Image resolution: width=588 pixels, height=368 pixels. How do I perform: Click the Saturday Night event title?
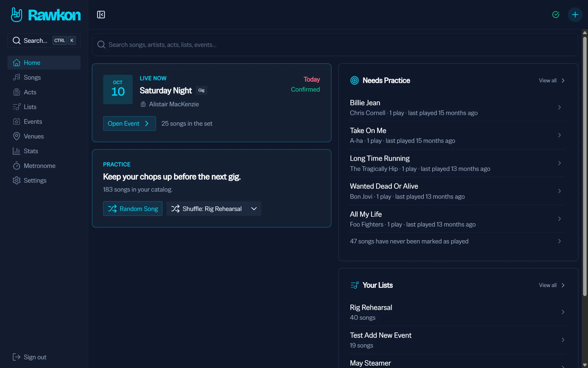tap(166, 91)
